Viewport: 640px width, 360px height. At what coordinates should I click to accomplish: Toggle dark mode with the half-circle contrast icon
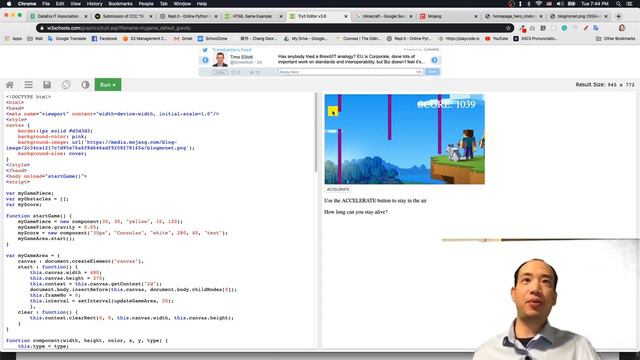pos(85,85)
